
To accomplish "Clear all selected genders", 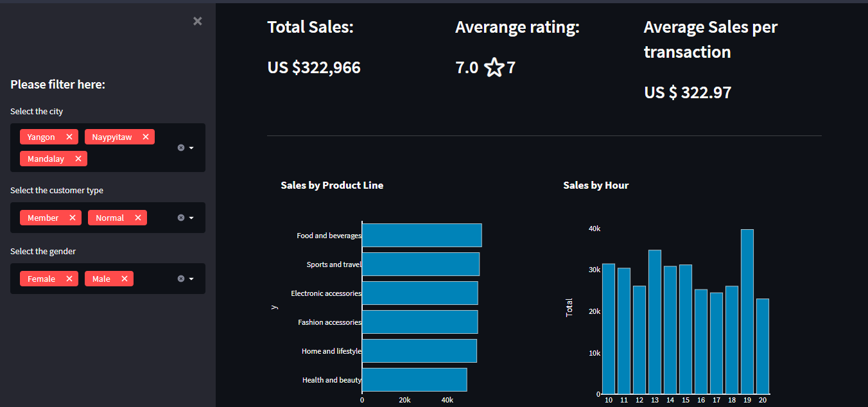I will point(181,279).
